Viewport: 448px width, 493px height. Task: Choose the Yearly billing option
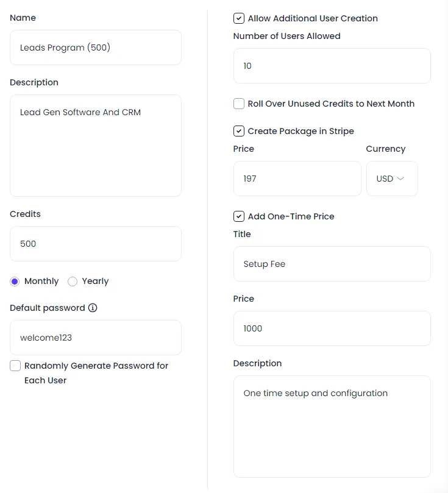click(73, 282)
